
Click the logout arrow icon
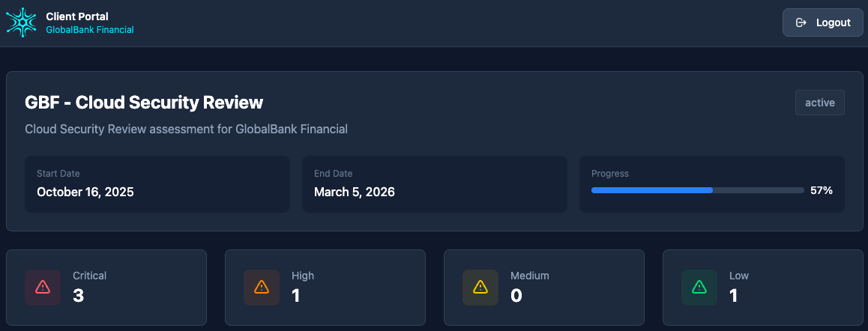[x=801, y=22]
